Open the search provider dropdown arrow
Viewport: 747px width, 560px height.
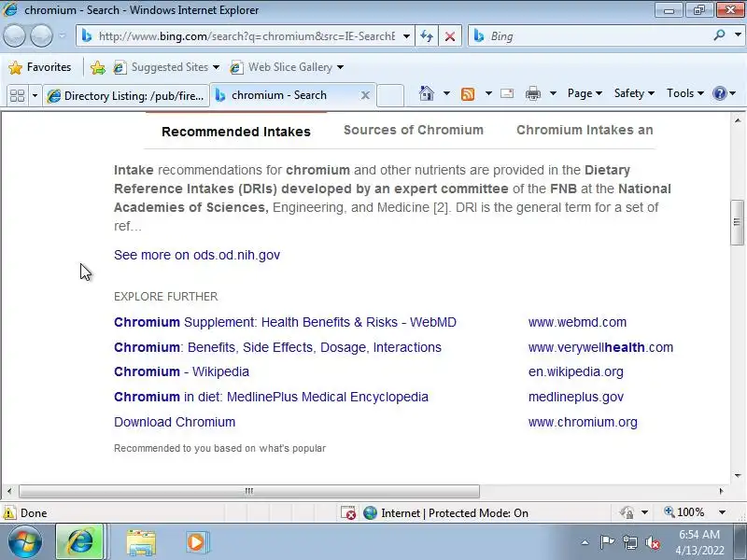pyautogui.click(x=738, y=35)
